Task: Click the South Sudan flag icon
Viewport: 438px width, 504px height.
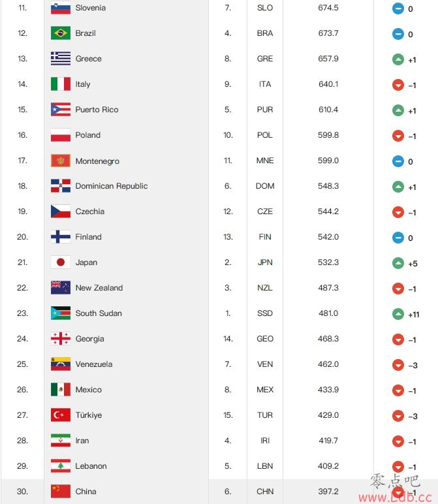Action: (x=61, y=313)
